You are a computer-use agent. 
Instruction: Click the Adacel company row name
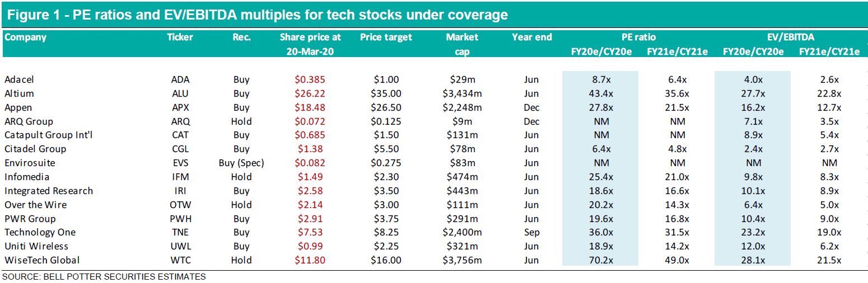[x=19, y=79]
